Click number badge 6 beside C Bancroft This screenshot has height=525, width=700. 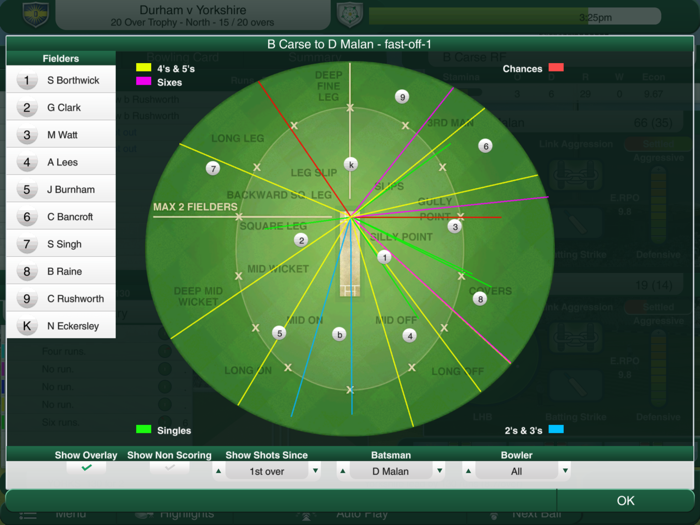pos(27,217)
